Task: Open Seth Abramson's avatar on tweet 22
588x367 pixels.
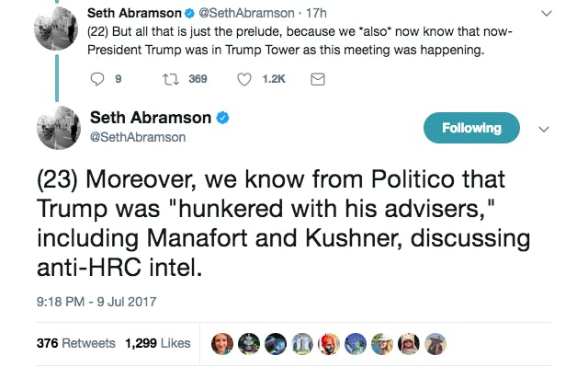Action: point(56,29)
